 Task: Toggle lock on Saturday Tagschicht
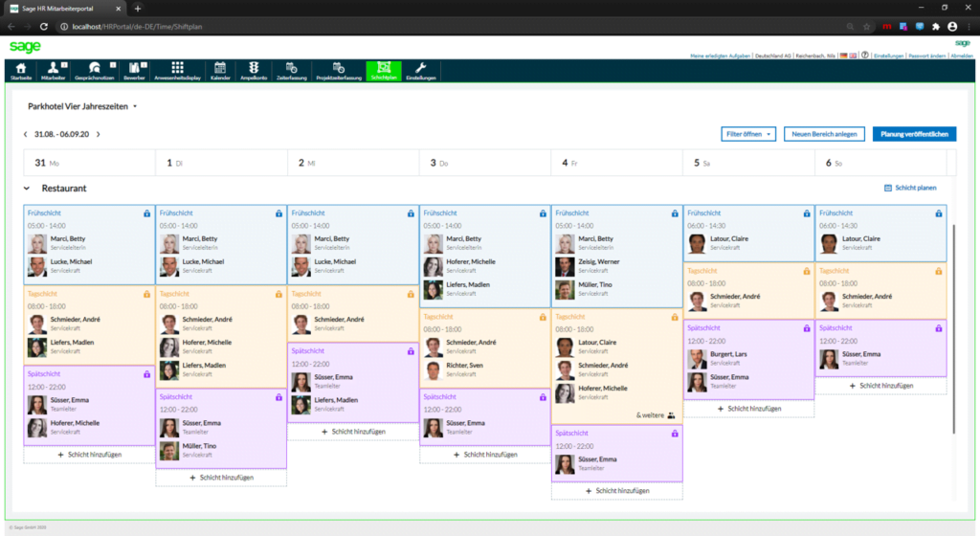tap(806, 271)
